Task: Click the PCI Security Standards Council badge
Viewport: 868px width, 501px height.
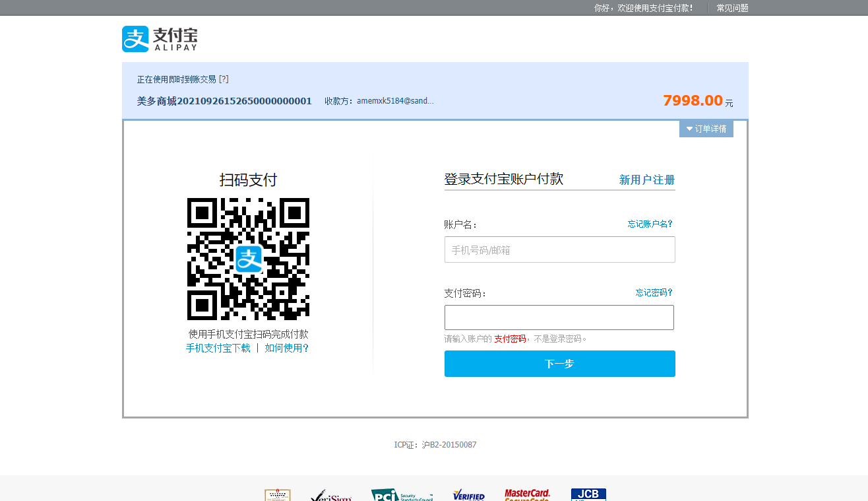Action: pos(401,495)
